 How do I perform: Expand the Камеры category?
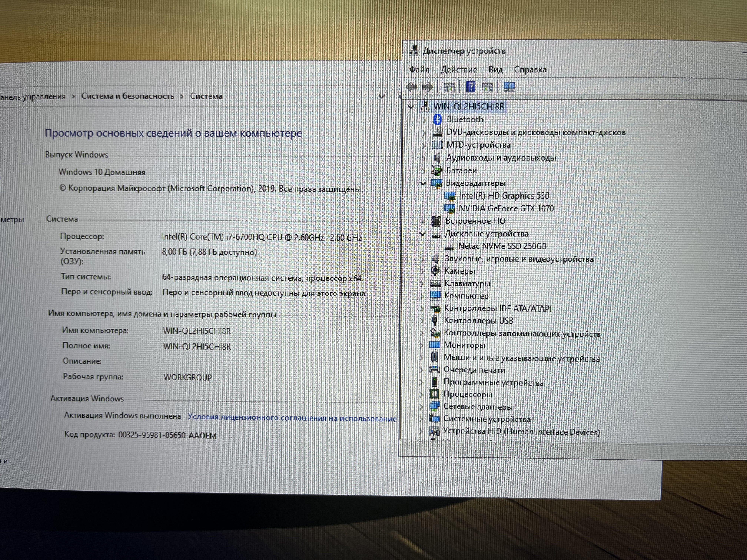(422, 271)
